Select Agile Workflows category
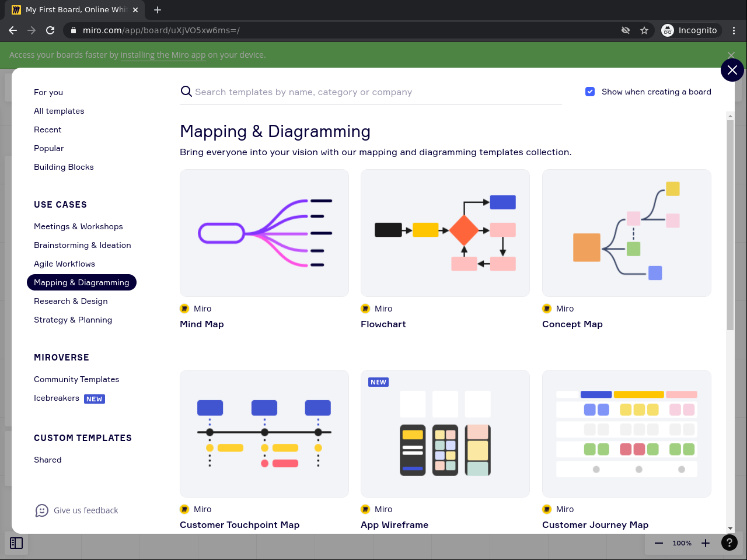This screenshot has height=560, width=747. click(64, 264)
